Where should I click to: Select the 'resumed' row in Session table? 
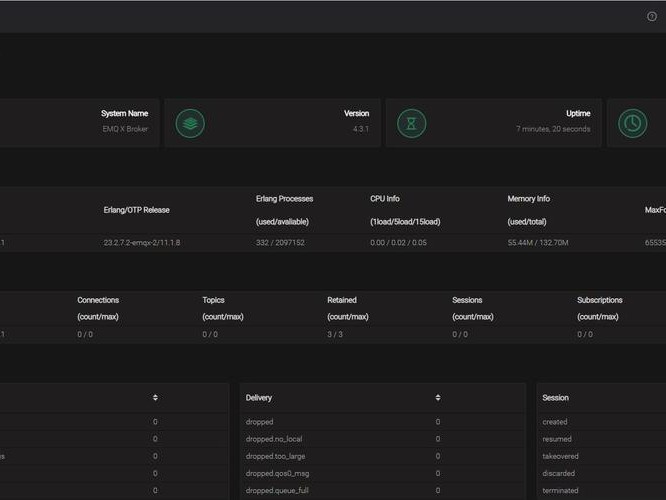point(601,439)
